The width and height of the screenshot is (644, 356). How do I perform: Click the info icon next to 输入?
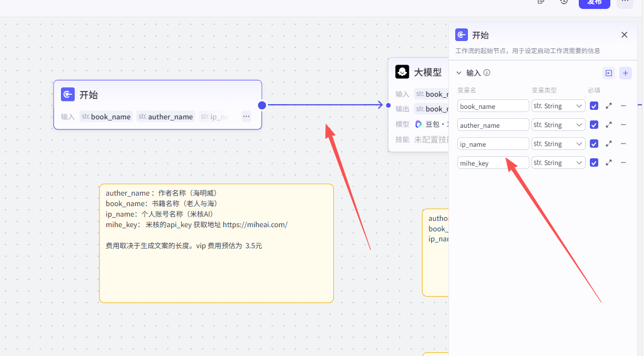pos(487,73)
